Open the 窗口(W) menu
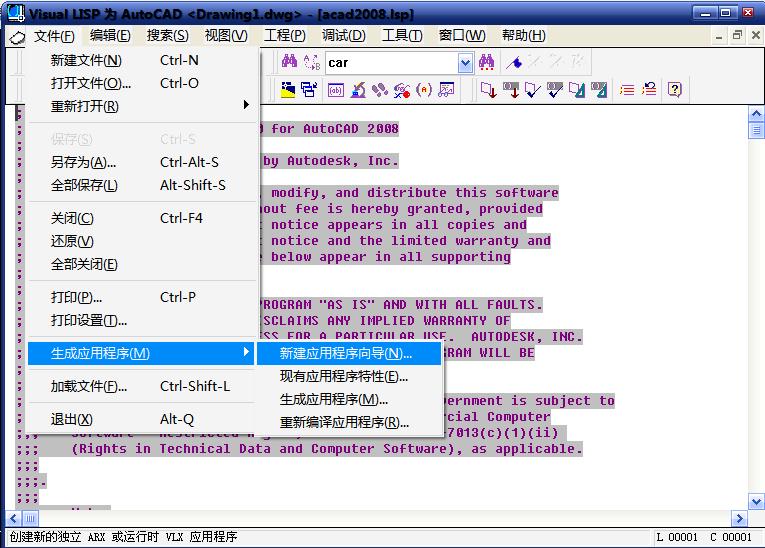The width and height of the screenshot is (765, 548). (462, 36)
